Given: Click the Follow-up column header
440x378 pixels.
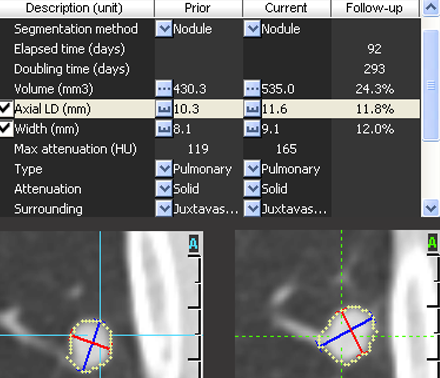Looking at the screenshot, I should tap(374, 8).
